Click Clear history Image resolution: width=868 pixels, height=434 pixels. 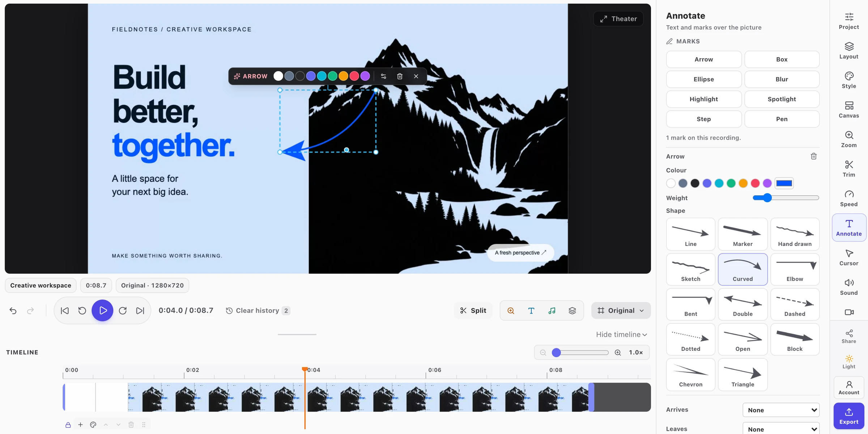(258, 311)
